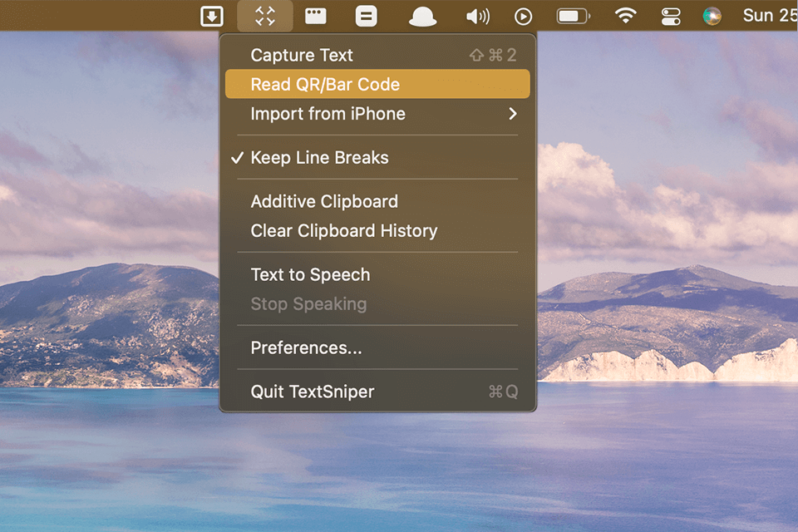Toggle Keep Line Breaks option
This screenshot has width=798, height=532.
coord(377,157)
